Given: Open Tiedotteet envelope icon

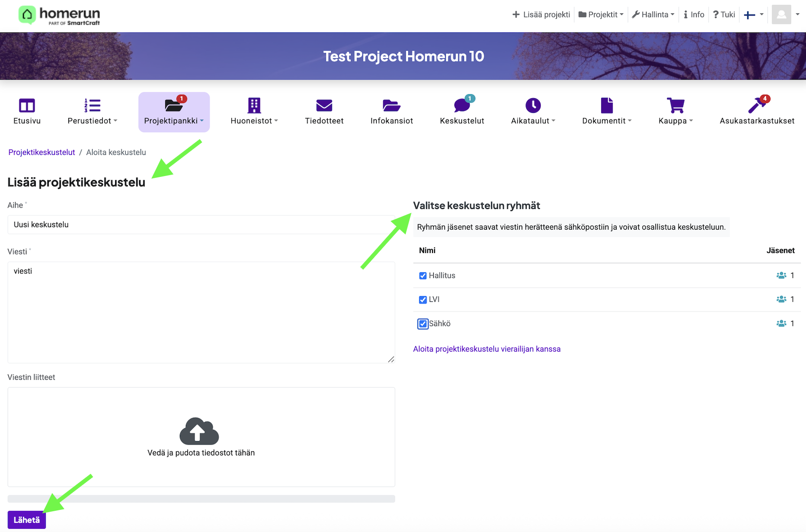Looking at the screenshot, I should [x=324, y=106].
